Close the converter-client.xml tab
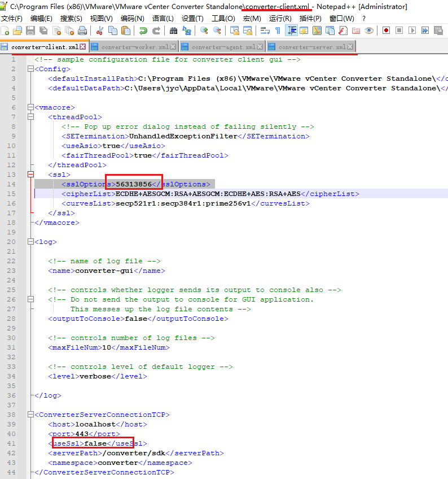The width and height of the screenshot is (448, 479). click(83, 47)
